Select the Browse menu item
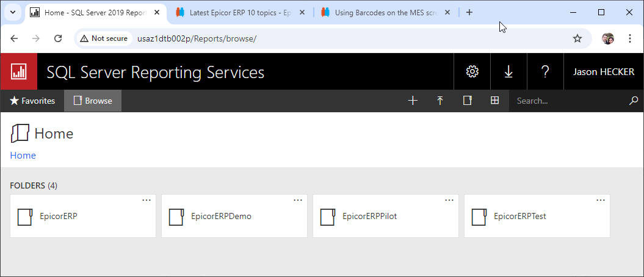 (x=93, y=101)
